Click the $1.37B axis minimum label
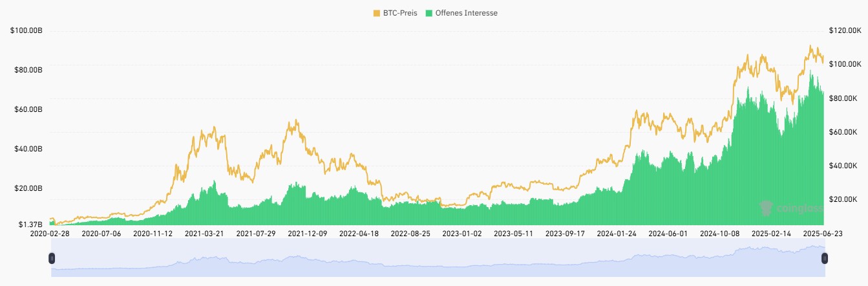 30,225
